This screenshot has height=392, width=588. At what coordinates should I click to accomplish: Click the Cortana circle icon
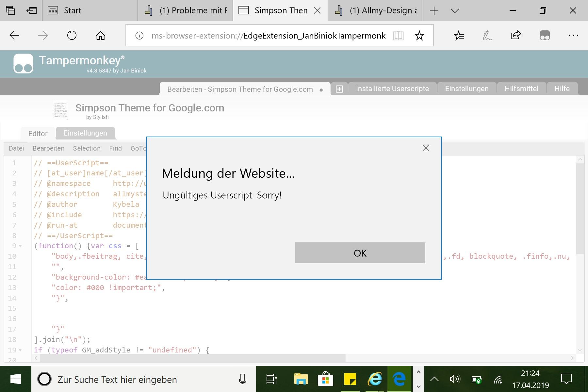coord(44,379)
